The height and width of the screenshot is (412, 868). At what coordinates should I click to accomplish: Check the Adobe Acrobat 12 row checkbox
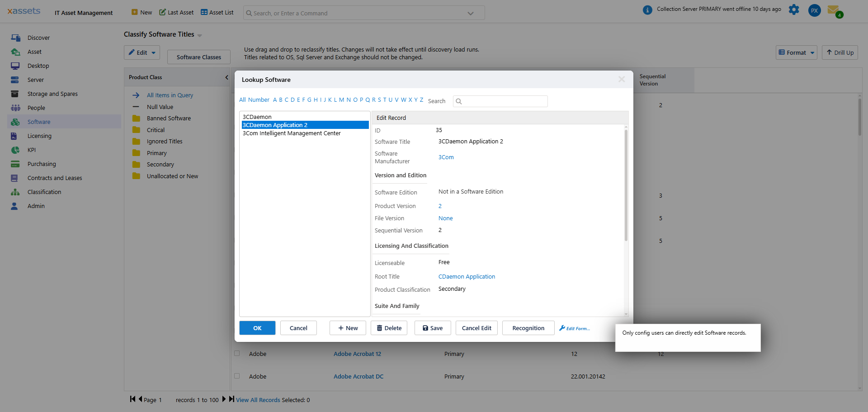tap(237, 353)
